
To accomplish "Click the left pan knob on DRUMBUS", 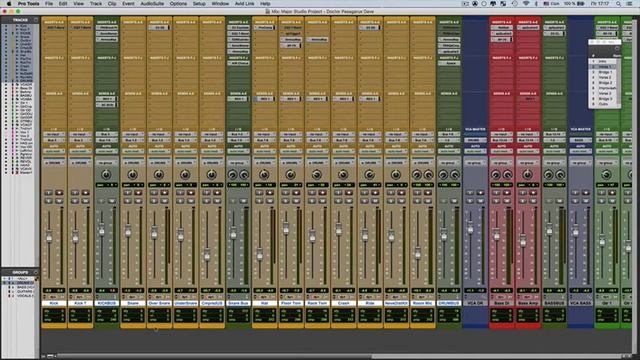I will click(443, 175).
